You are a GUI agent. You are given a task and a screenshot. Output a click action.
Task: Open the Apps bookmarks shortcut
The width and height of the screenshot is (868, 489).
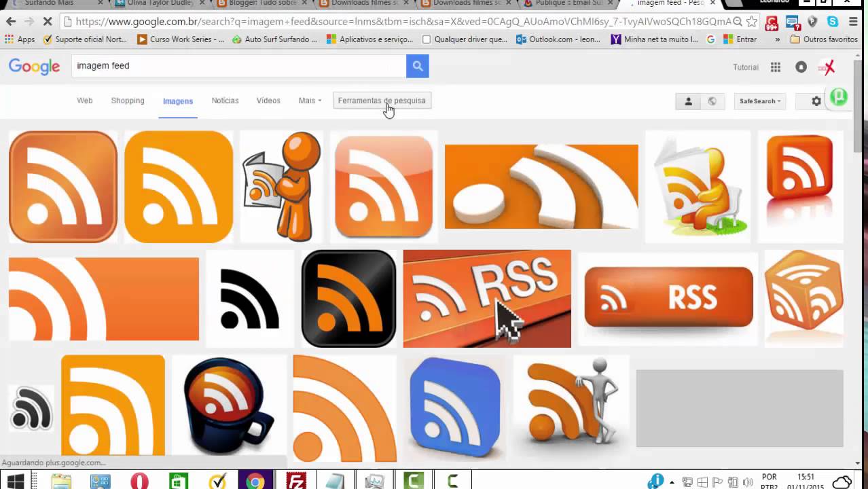20,39
